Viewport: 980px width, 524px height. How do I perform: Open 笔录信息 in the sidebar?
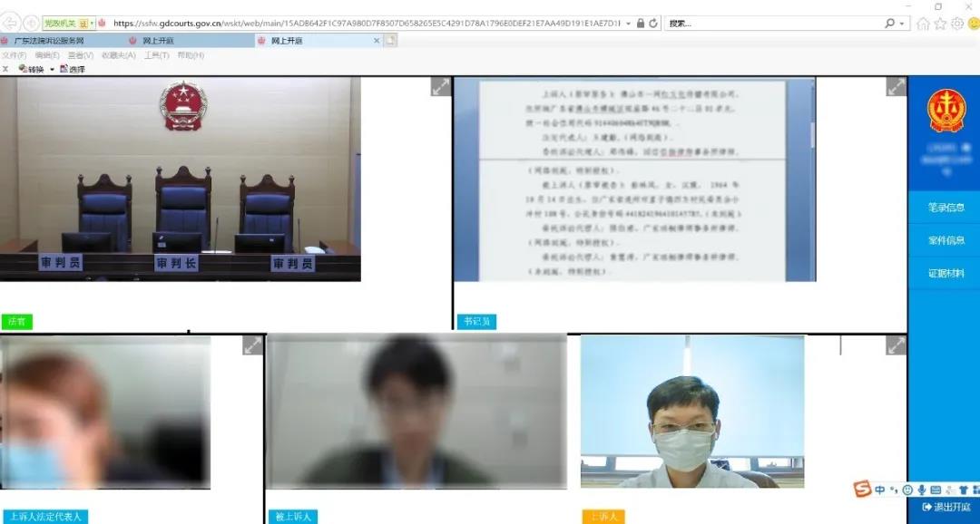[946, 208]
